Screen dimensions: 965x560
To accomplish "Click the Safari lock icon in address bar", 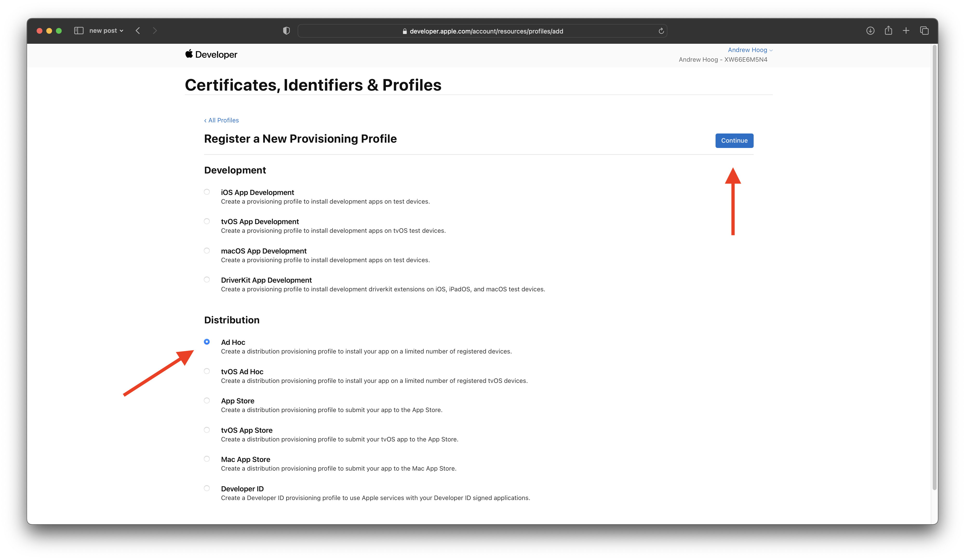I will [x=405, y=31].
